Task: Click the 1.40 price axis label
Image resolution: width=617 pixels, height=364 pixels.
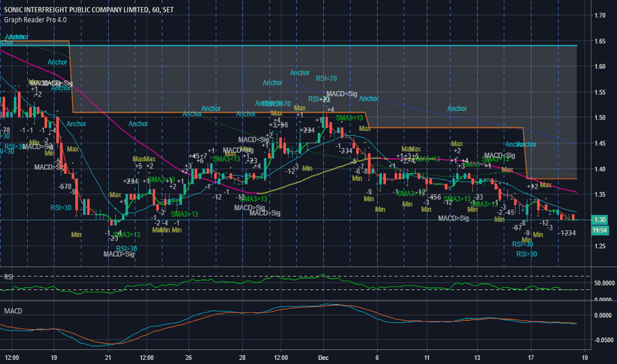Action: [600, 169]
